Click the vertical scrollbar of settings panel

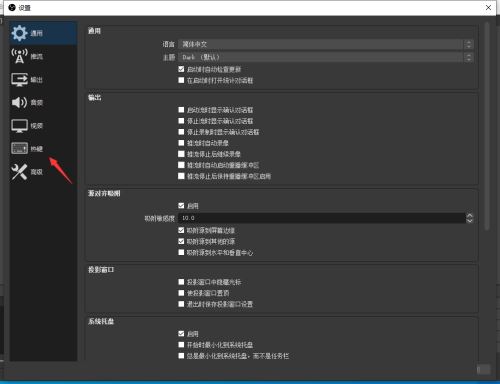coord(487,126)
